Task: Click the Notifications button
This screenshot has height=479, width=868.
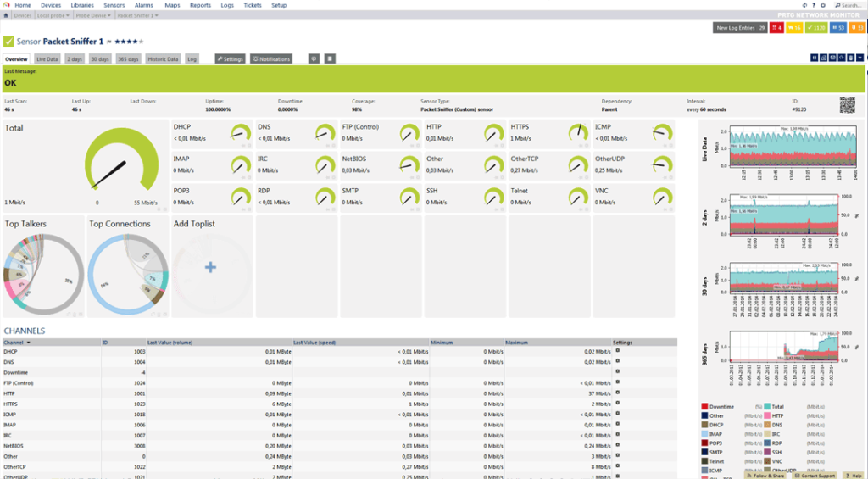Action: coord(270,58)
